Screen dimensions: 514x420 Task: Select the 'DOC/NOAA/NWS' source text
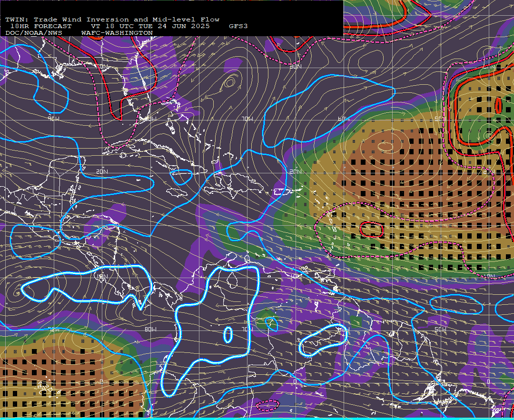click(x=34, y=33)
